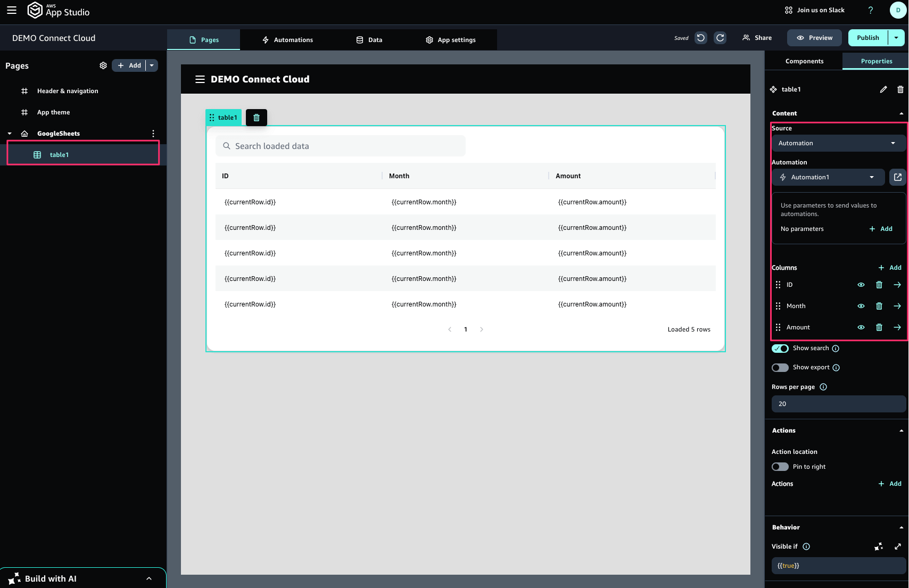
Task: Toggle off Show search for table1
Action: pos(780,348)
